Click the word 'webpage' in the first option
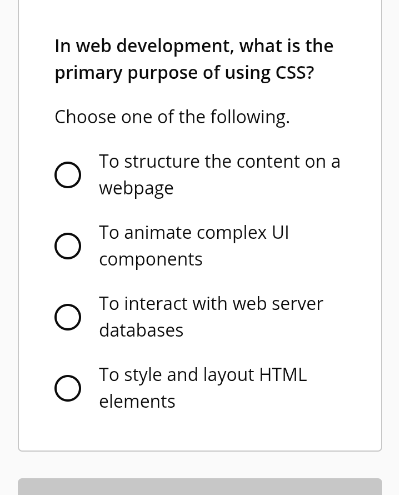Screen dimensions: 399x495 (136, 189)
